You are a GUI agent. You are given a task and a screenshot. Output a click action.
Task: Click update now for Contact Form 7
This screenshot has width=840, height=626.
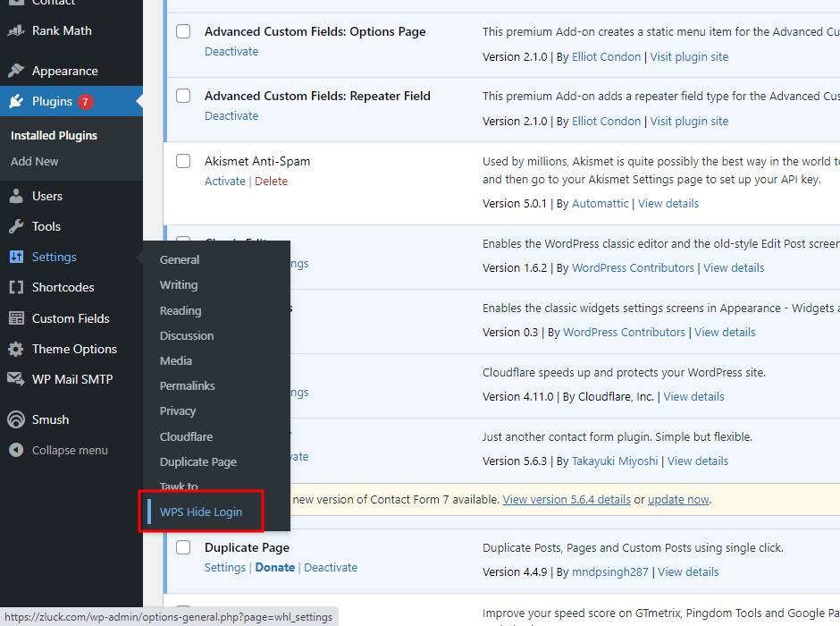(x=678, y=500)
